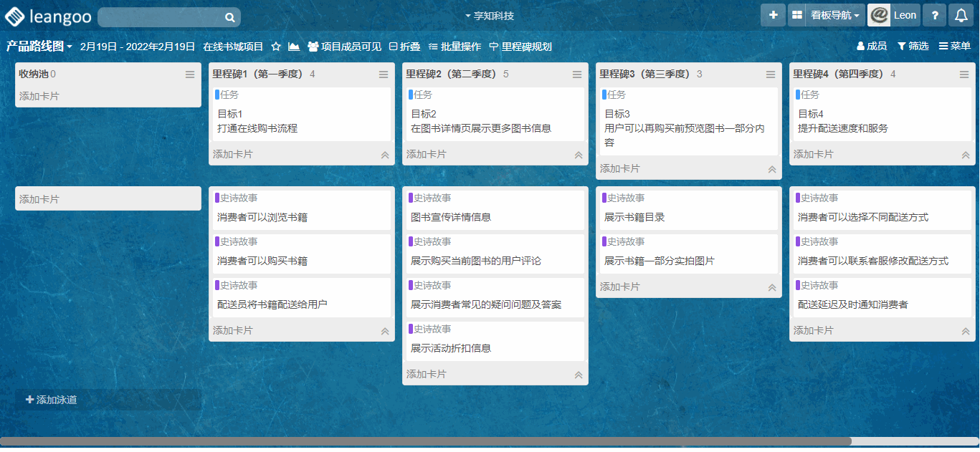The height and width of the screenshot is (452, 980).
Task: Open the board statistics chart icon
Action: tap(294, 47)
